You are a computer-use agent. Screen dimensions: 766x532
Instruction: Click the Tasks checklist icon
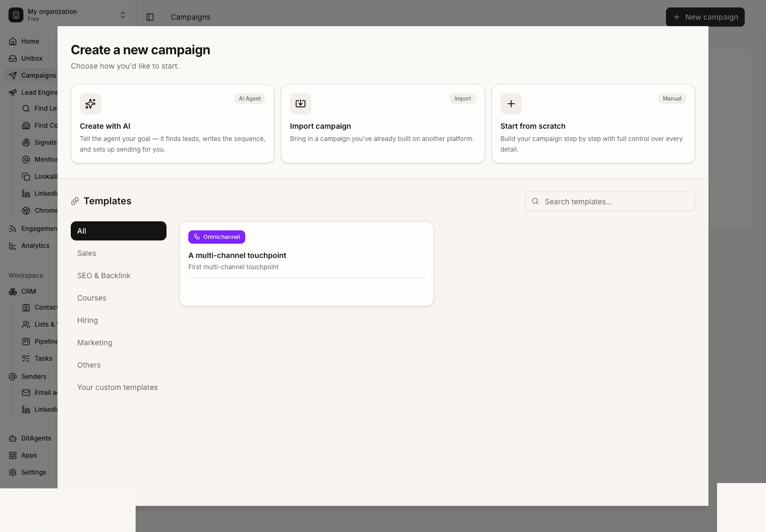(26, 359)
